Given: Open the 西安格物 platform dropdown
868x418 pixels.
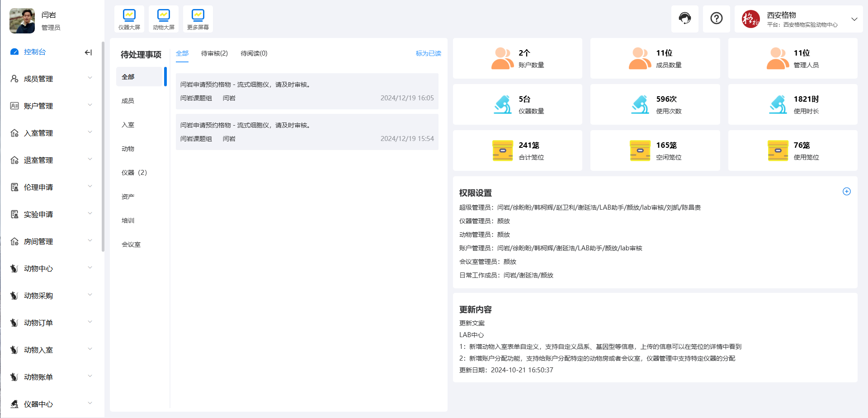Looking at the screenshot, I should click(x=854, y=19).
